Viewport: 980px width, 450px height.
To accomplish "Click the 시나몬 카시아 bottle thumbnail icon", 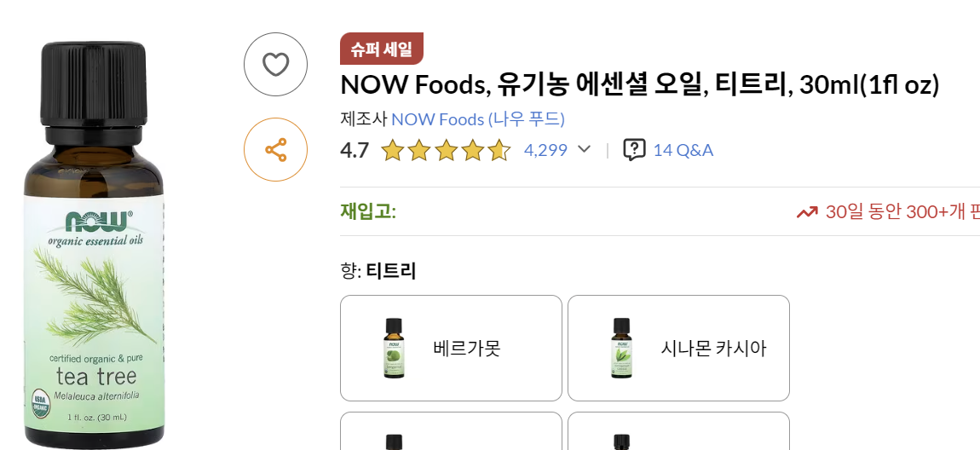I will point(621,348).
